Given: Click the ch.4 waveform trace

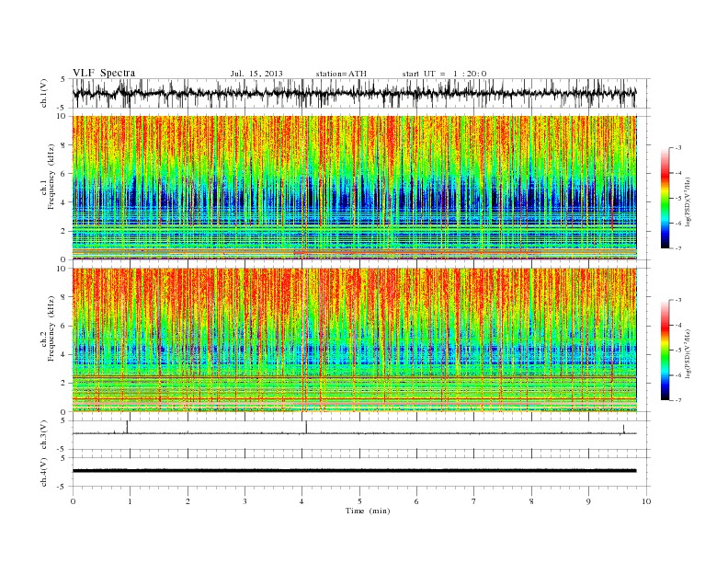Looking at the screenshot, I should point(355,471).
